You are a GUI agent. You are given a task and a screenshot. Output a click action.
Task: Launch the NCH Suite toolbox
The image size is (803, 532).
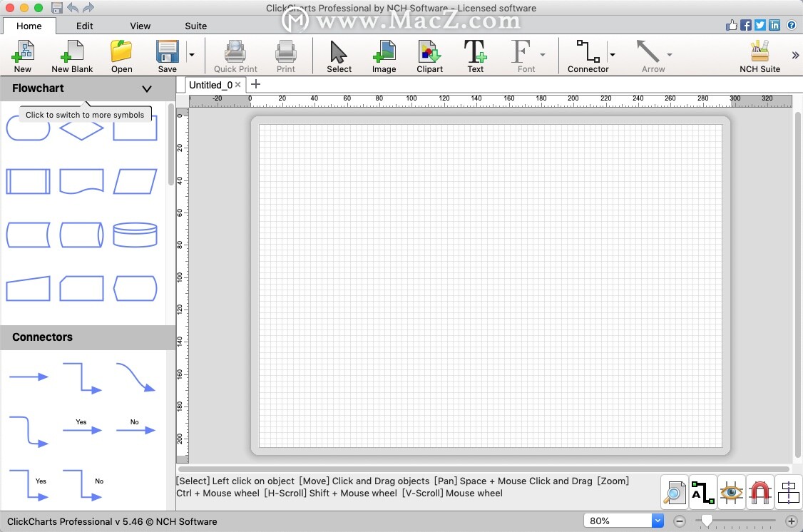[759, 56]
